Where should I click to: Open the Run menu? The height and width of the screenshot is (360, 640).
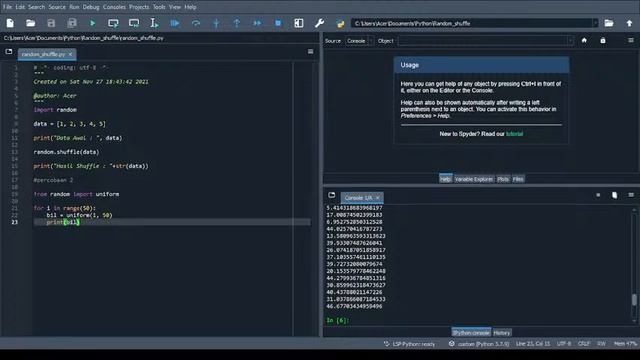[x=74, y=7]
